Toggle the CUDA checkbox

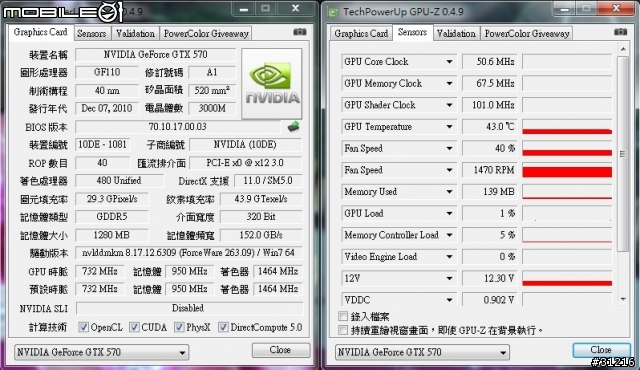tap(134, 327)
